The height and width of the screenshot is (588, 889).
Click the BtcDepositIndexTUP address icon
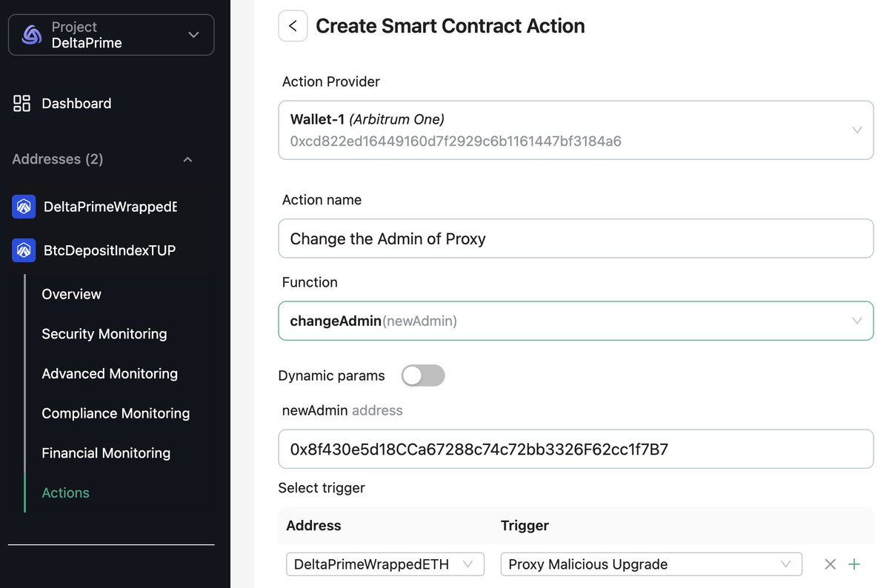point(24,250)
